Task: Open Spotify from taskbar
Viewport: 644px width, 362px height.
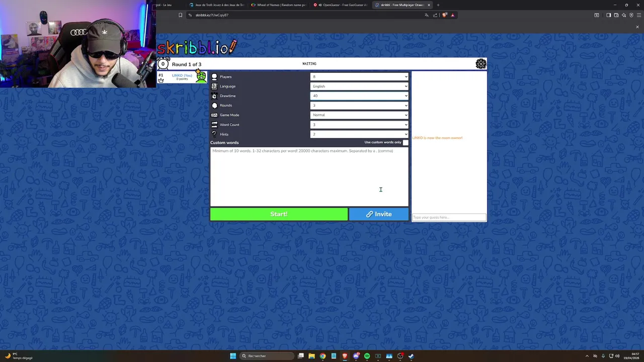Action: point(367,356)
